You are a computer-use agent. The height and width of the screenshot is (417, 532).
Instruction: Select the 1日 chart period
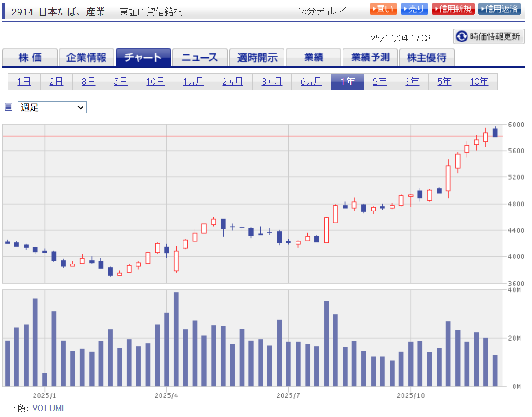(24, 82)
